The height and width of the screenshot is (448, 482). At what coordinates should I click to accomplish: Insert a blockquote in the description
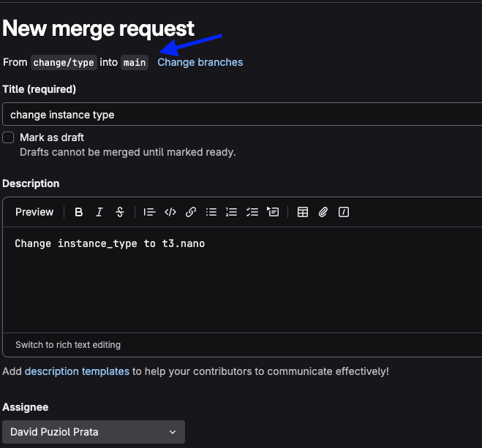coord(150,212)
